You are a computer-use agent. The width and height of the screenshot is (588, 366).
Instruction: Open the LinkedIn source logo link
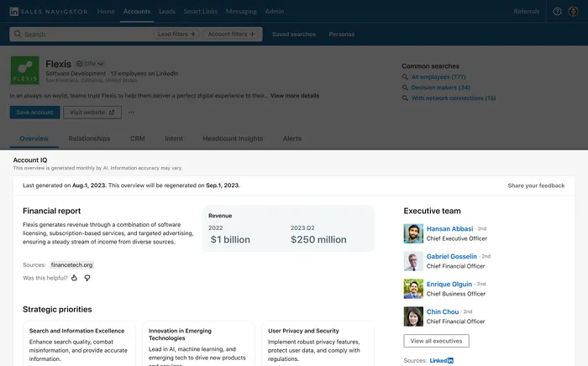[x=441, y=360]
